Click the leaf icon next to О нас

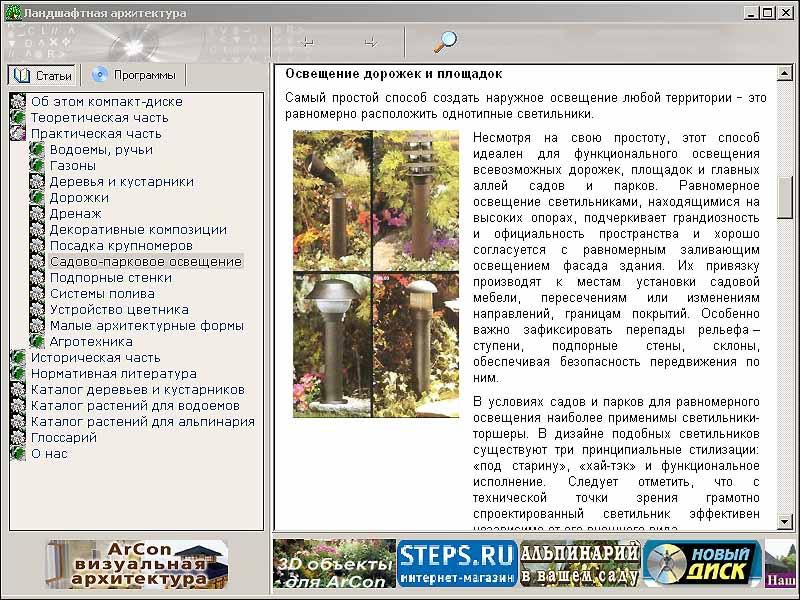tap(18, 454)
